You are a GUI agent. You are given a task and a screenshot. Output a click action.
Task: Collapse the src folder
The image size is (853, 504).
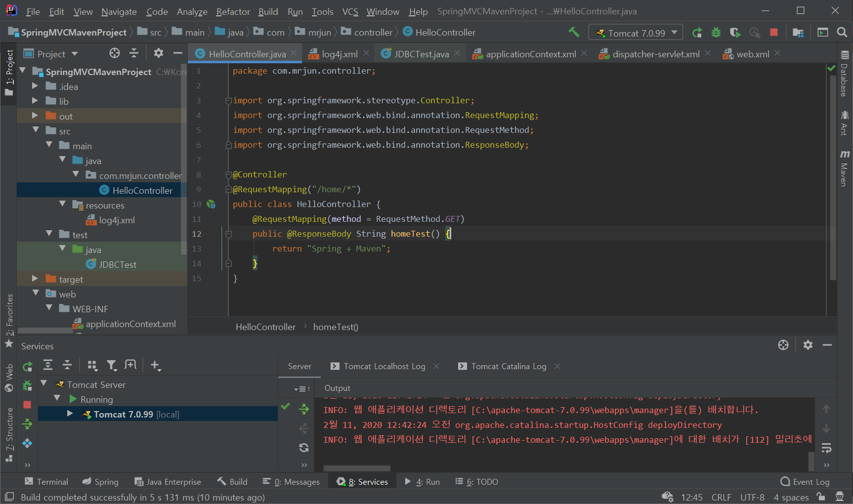click(36, 130)
